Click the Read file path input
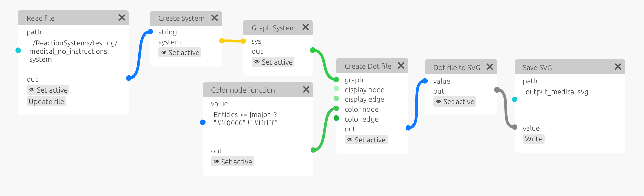 tap(73, 51)
